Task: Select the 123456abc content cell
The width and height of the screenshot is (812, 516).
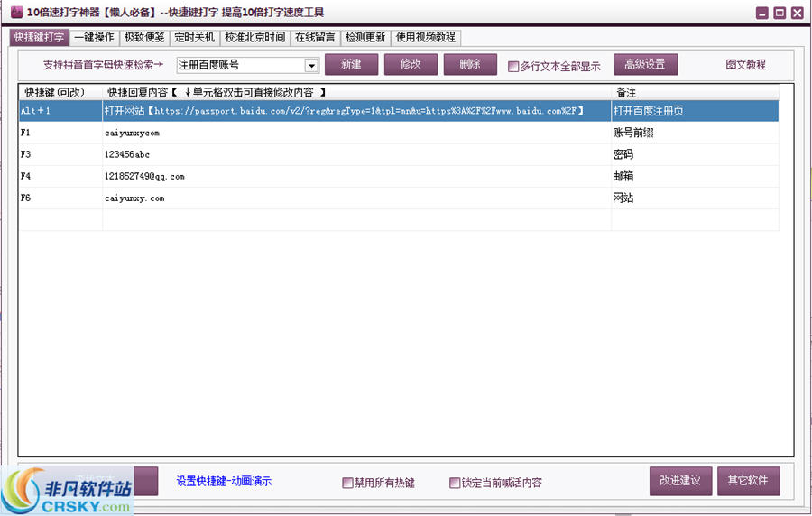Action: click(356, 154)
